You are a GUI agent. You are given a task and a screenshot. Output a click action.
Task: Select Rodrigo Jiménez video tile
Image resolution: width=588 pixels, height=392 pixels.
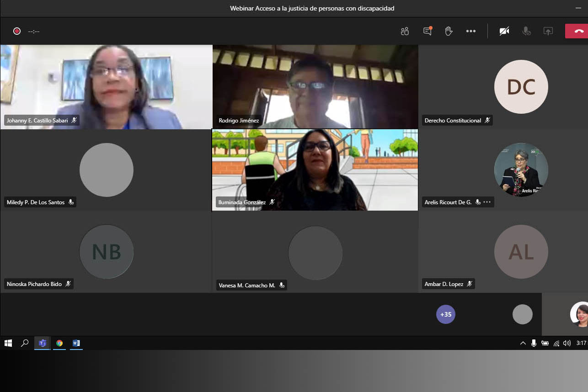click(315, 86)
